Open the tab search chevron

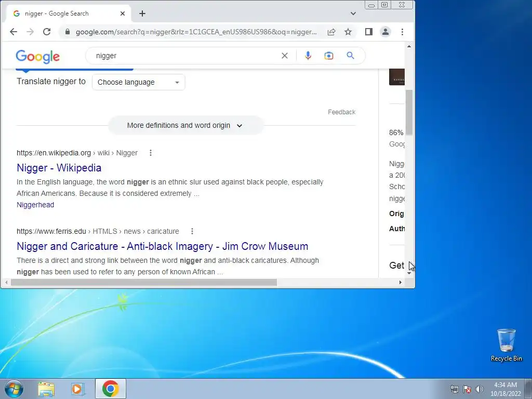[353, 14]
